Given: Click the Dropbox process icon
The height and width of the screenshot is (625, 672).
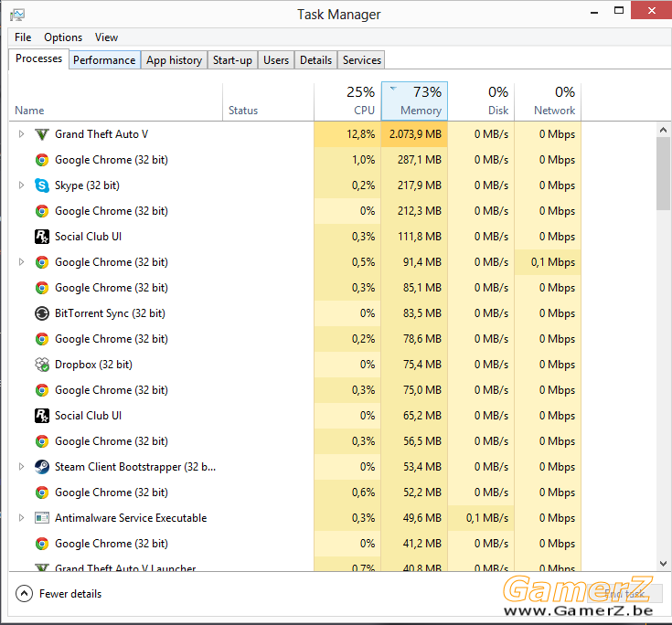Looking at the screenshot, I should 41,365.
